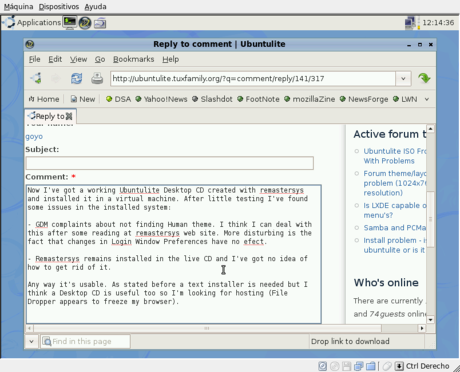
Task: Open the Ayuda menu
Action: (x=95, y=7)
